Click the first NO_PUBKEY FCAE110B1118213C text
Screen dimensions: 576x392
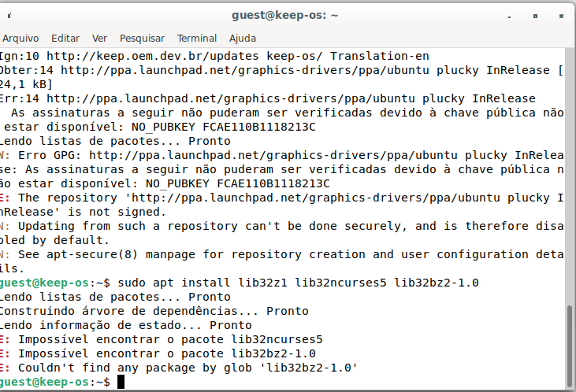224,127
